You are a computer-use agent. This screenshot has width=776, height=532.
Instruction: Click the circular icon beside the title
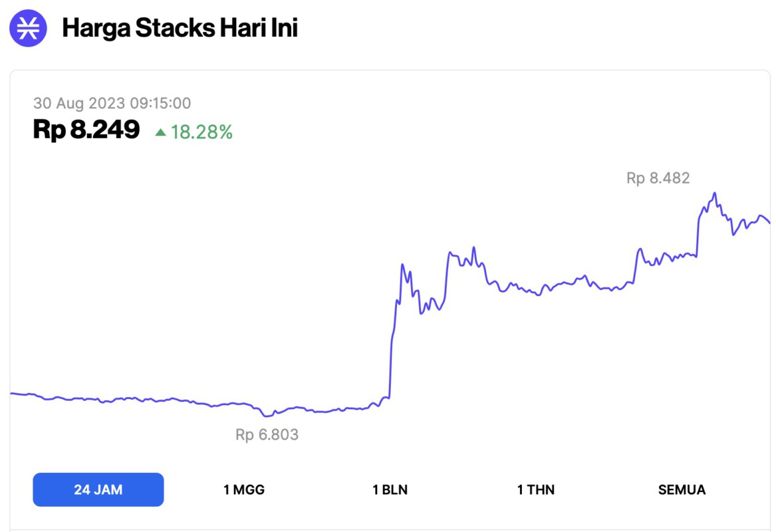29,27
